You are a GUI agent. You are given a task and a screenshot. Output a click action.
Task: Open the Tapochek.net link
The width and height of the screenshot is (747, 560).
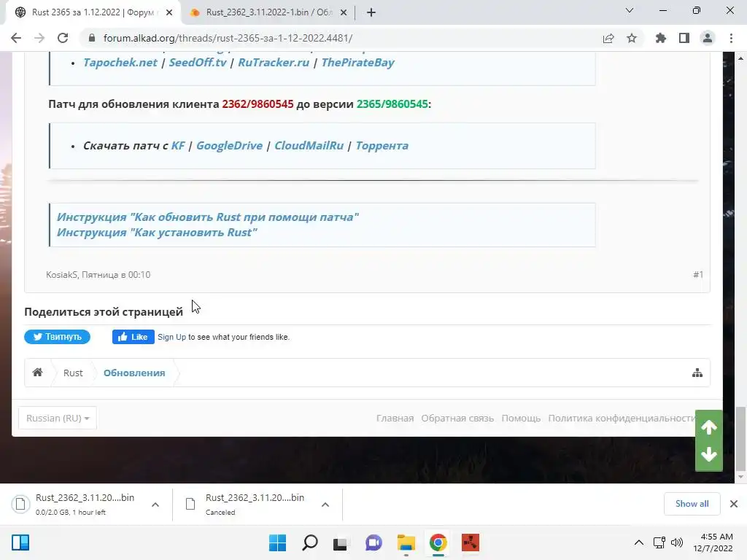(x=120, y=63)
